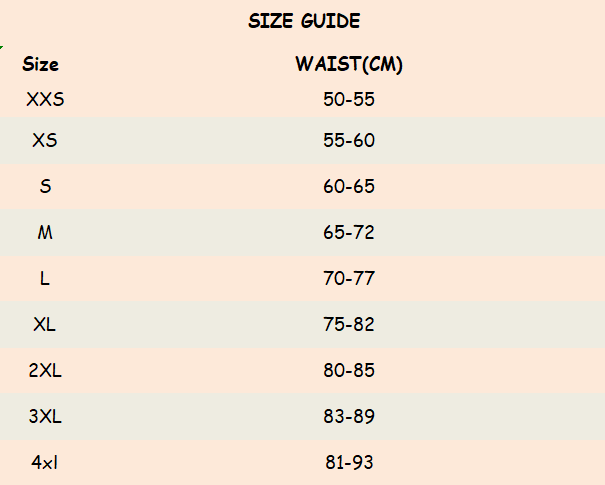
Task: Select the S size cell
Action: pos(45,186)
